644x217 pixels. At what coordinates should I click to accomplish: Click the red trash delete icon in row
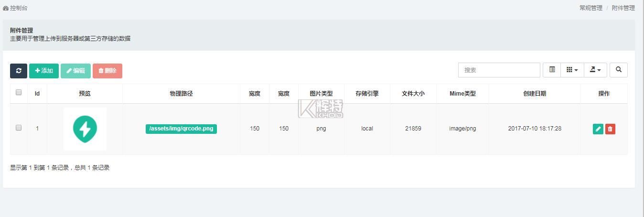[610, 129]
